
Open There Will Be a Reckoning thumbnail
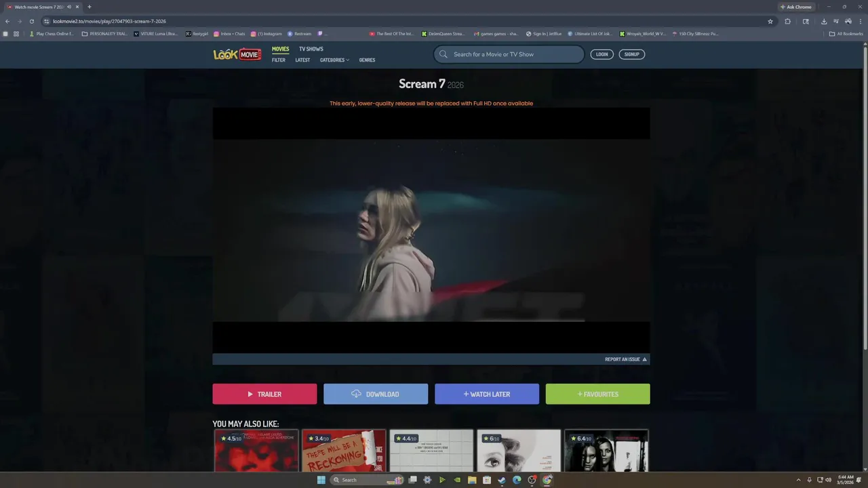(344, 451)
